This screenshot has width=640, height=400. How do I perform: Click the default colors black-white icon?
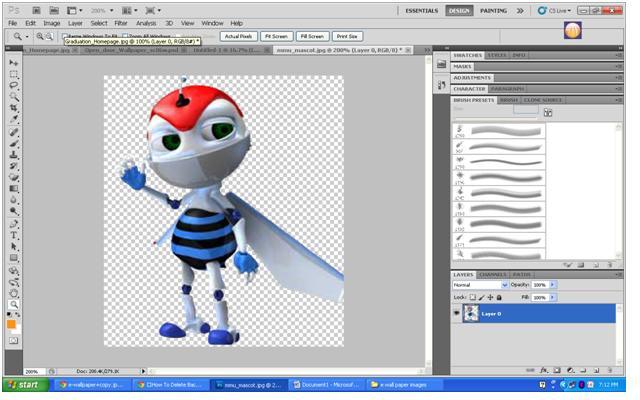[x=9, y=315]
